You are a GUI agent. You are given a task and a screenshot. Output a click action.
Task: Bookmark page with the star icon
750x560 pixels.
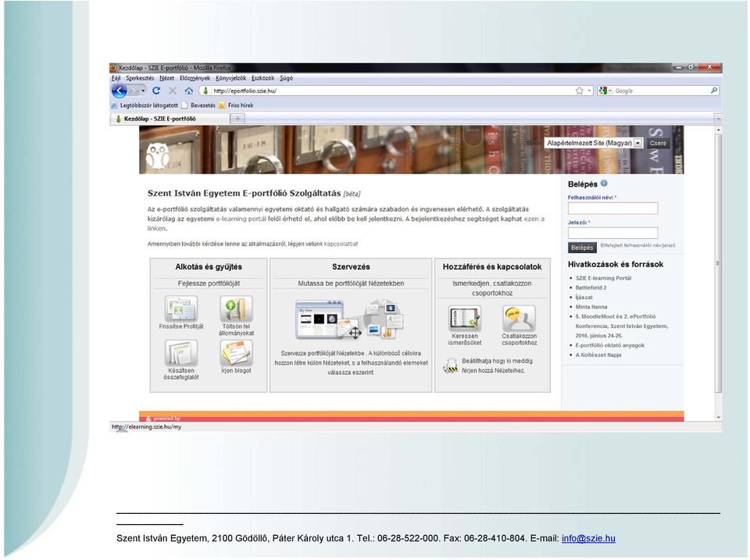click(579, 91)
